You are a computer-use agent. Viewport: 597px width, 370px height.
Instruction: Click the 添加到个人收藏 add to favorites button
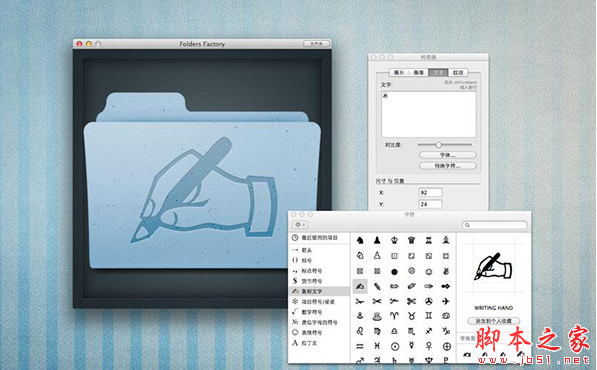pyautogui.click(x=493, y=321)
